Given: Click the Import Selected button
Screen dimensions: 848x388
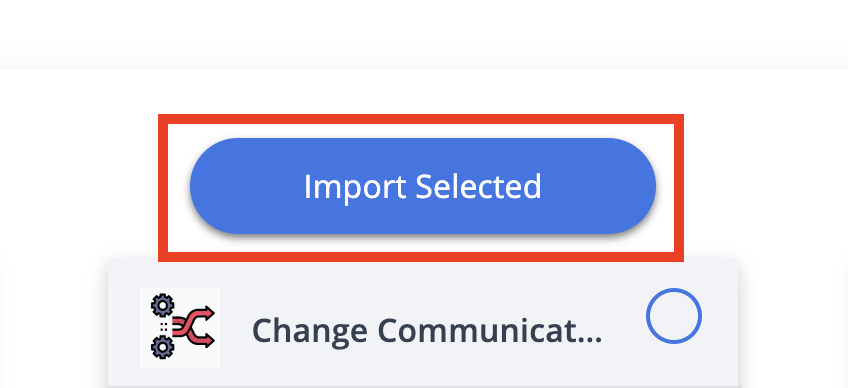Looking at the screenshot, I should (422, 186).
